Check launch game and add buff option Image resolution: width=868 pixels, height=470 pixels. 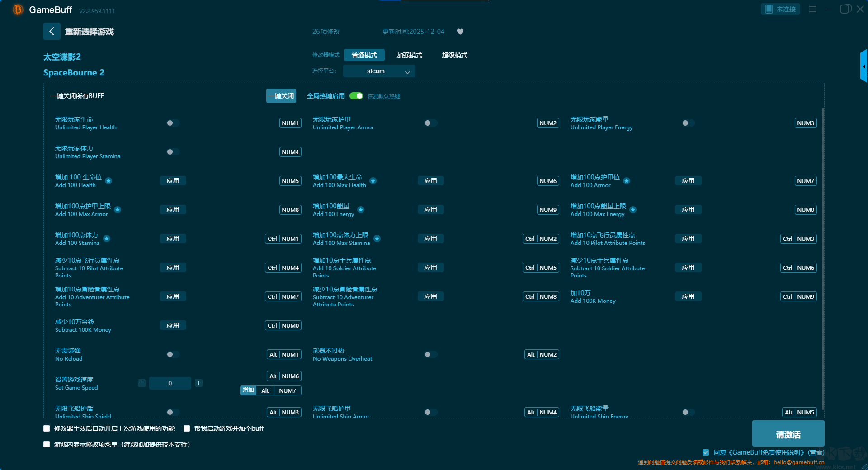pos(187,428)
